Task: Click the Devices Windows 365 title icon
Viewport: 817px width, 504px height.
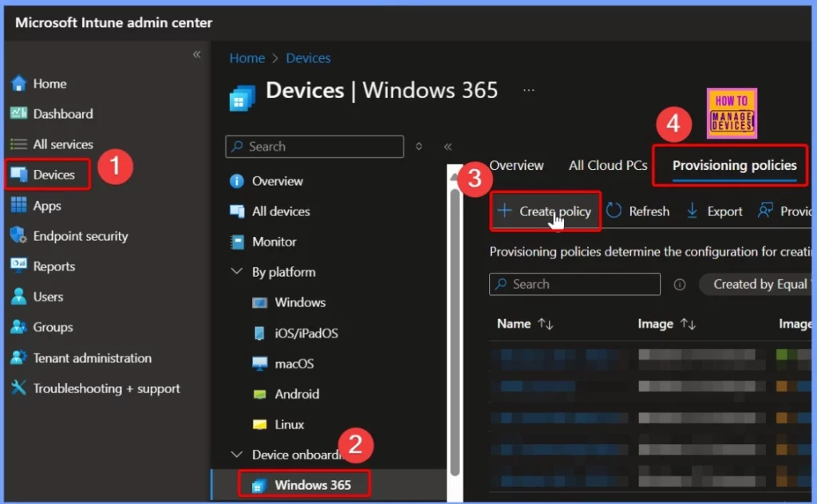Action: (x=243, y=97)
